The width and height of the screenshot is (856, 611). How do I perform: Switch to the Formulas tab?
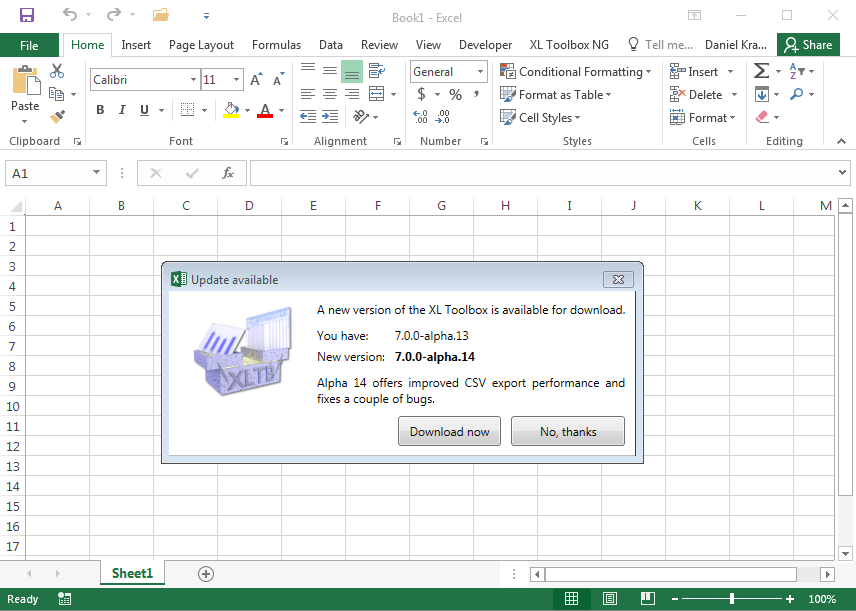[276, 45]
